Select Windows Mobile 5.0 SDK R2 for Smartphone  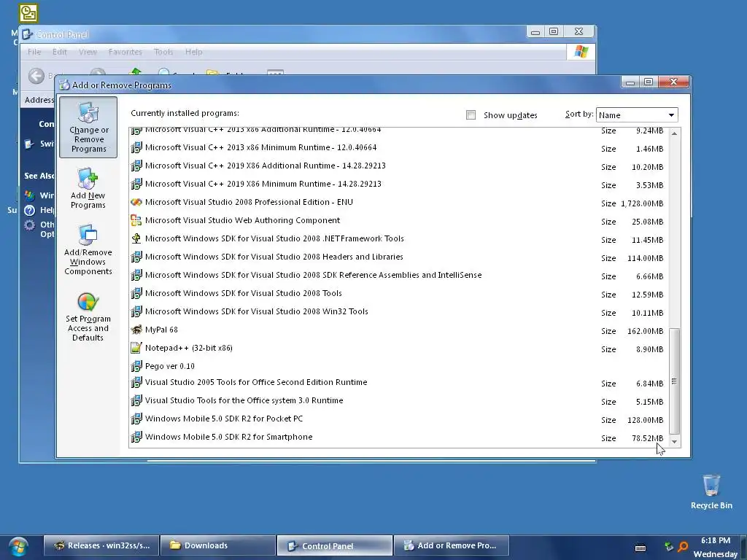tap(228, 437)
